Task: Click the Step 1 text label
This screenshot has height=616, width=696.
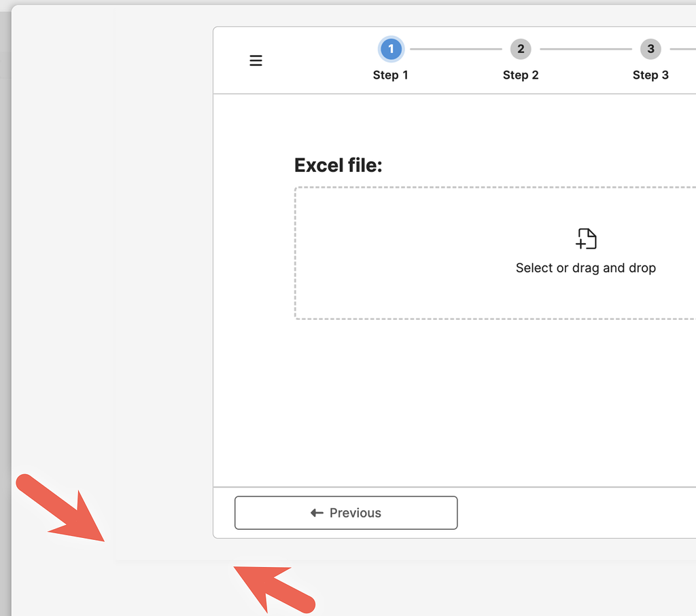Action: point(391,75)
